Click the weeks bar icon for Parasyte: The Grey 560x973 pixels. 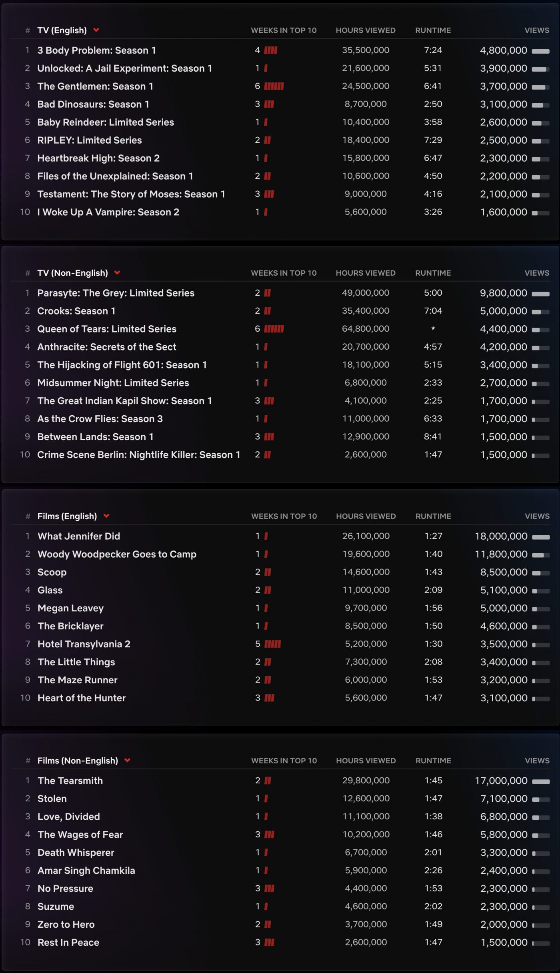pos(268,293)
